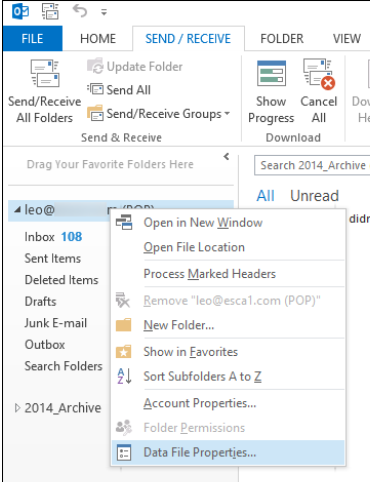Choose Show in Favorites menu item
This screenshot has width=370, height=482.
(x=228, y=352)
